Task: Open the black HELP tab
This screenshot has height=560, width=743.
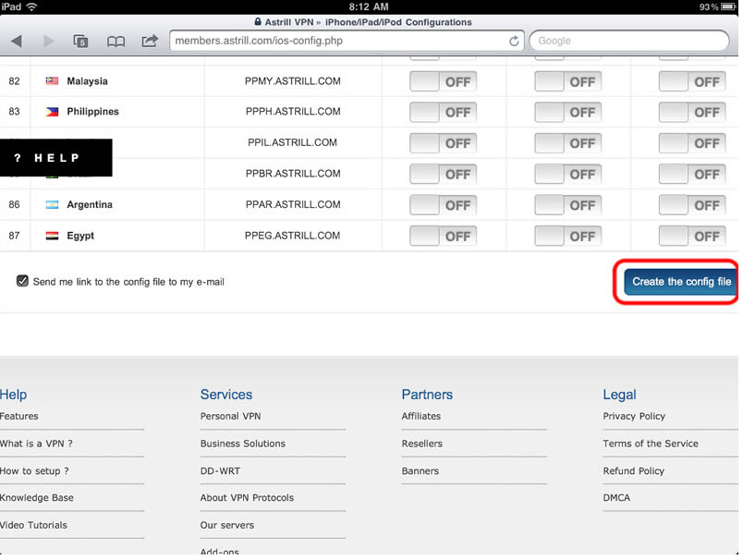Action: tap(56, 158)
